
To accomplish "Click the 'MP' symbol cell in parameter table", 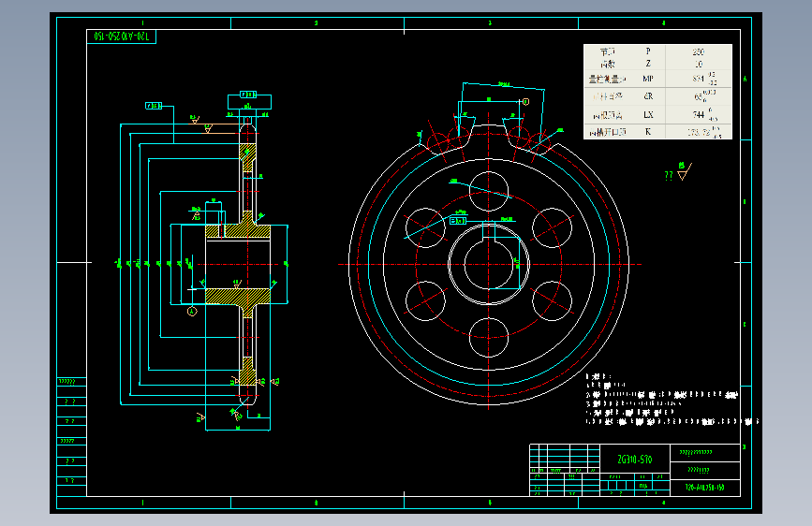I will point(648,79).
